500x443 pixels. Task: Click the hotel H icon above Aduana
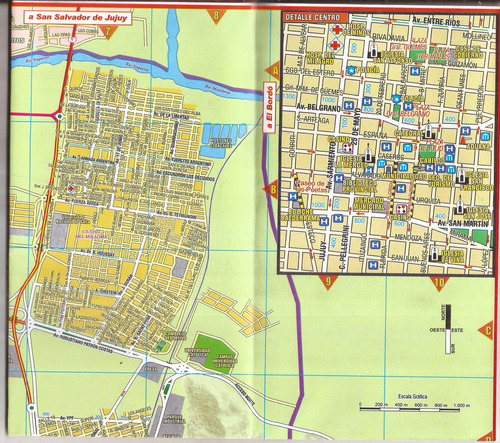pos(466,131)
